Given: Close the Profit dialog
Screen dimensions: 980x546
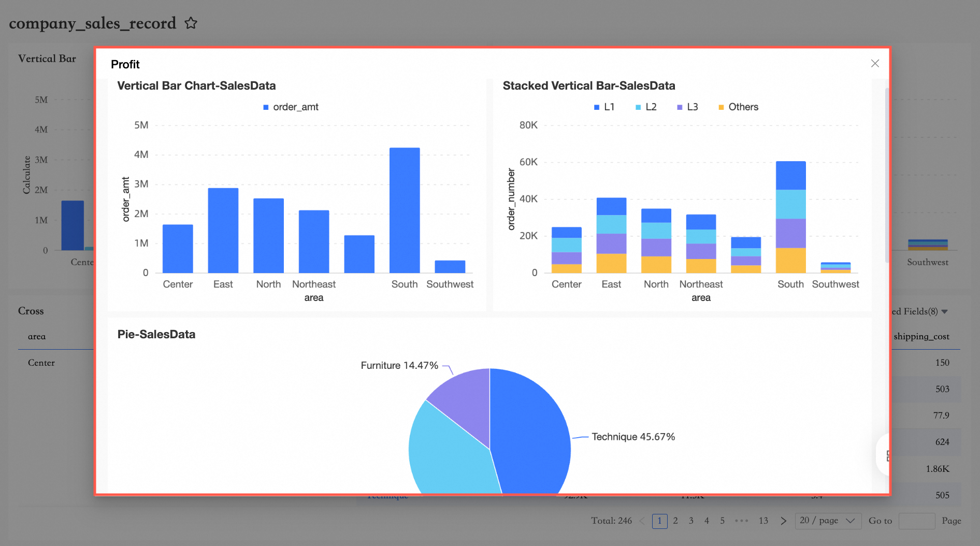Looking at the screenshot, I should (x=875, y=63).
